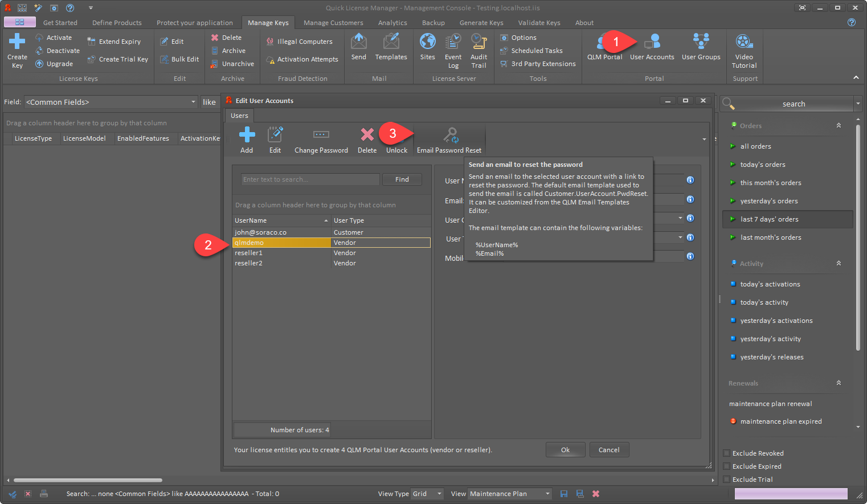Click Create Trial Key
Viewport: 867px width, 504px height.
pyautogui.click(x=118, y=59)
